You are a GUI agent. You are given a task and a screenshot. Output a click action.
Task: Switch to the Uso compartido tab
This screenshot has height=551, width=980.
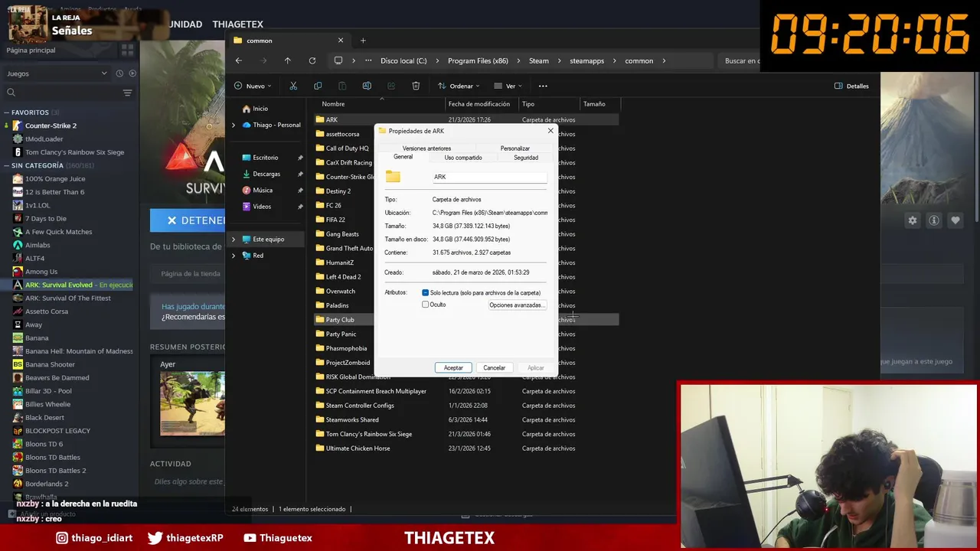click(463, 158)
